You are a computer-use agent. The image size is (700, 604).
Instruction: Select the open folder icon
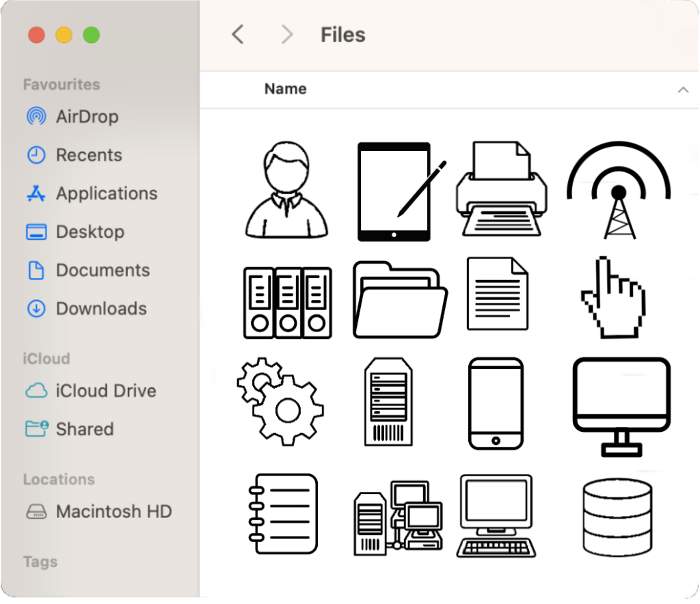coord(400,300)
